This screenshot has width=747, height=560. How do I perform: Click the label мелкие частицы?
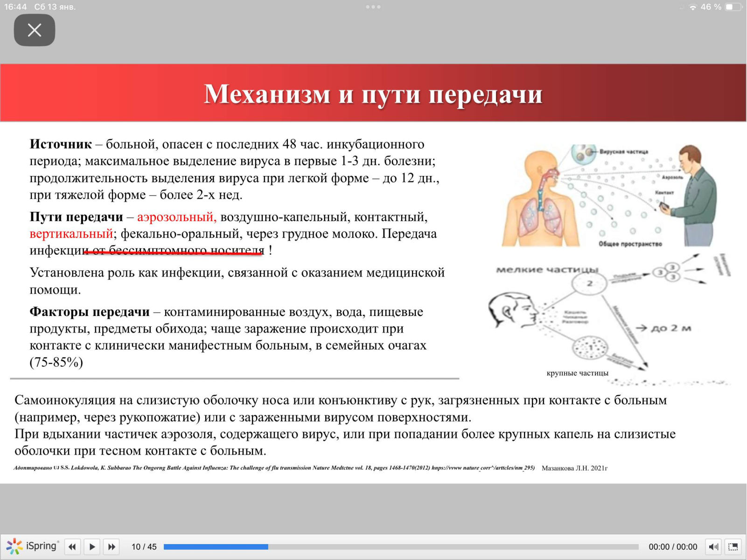tap(547, 270)
